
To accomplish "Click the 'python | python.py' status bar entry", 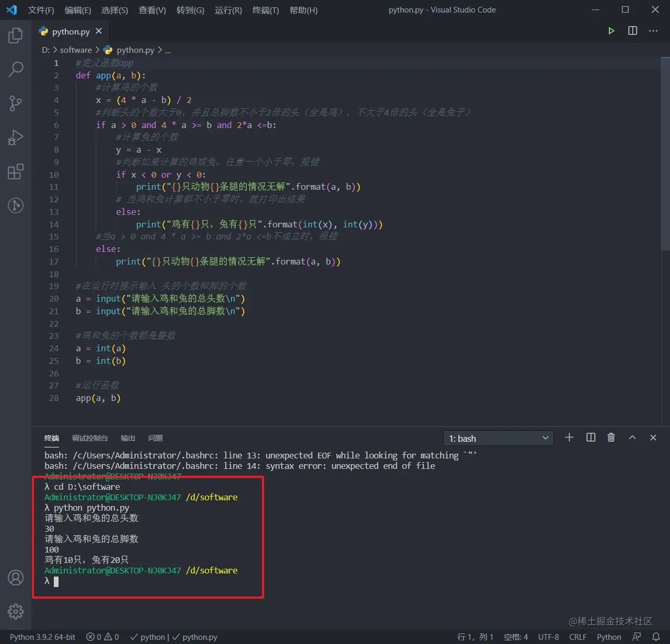I will (x=174, y=637).
